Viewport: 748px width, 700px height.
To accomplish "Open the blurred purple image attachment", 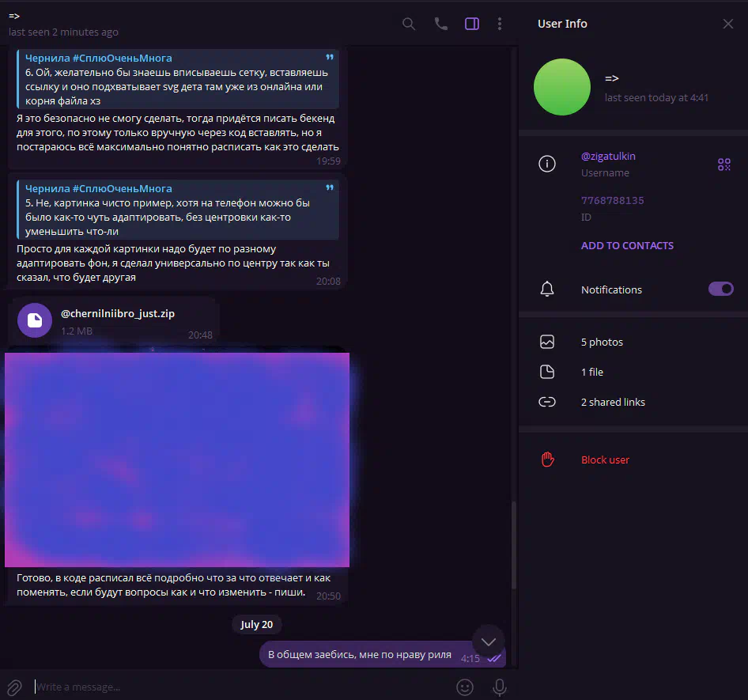I will coord(177,460).
